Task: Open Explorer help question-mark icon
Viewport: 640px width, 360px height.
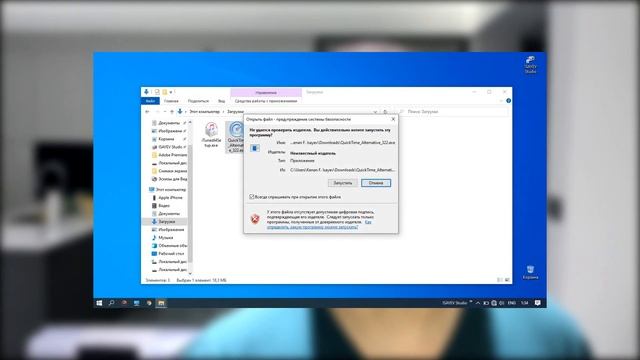Action: (509, 101)
